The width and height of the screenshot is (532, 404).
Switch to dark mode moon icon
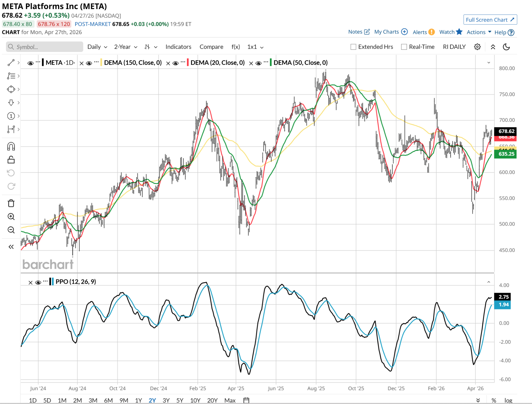click(x=506, y=47)
